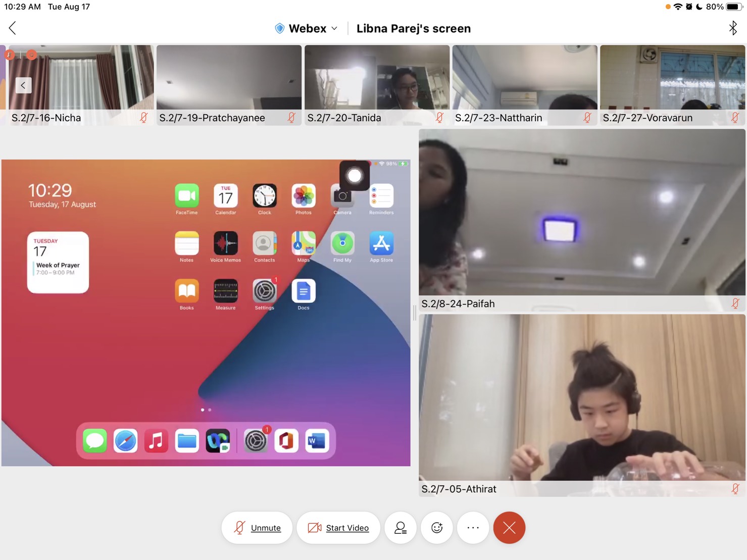Tap muted mic icon beside Nicha
This screenshot has height=560, width=747.
[x=143, y=118]
